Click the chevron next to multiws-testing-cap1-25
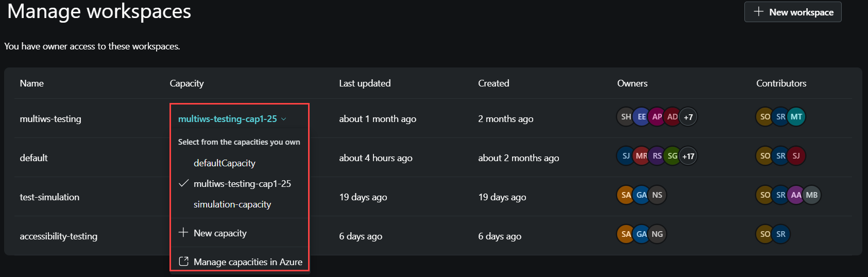The image size is (868, 277). 283,119
